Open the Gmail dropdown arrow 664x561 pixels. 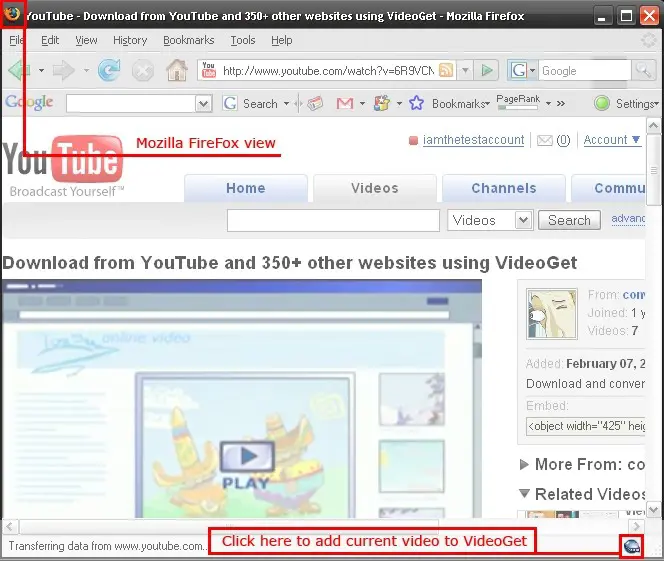(x=362, y=103)
